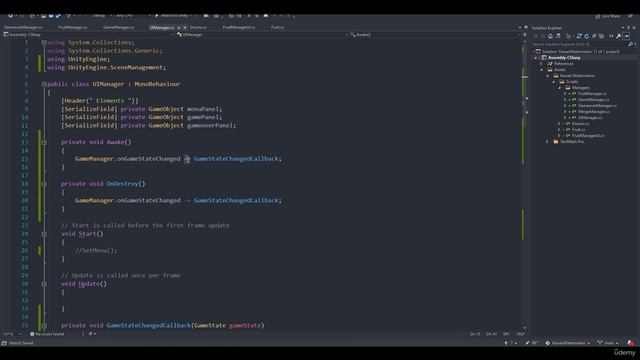Screen dimensions: 640x360
Task: Click the Save file toolbar icon
Action: click(x=51, y=16)
